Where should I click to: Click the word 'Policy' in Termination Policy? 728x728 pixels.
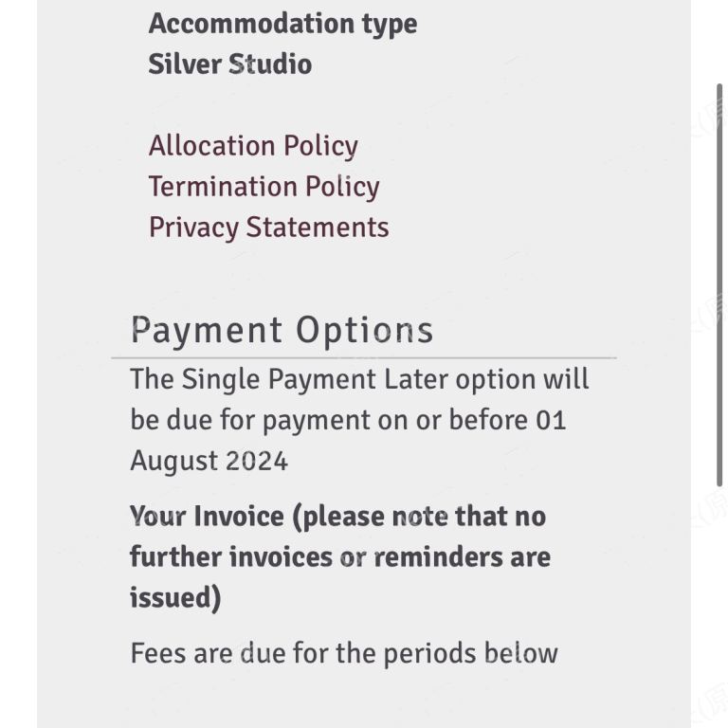point(342,187)
